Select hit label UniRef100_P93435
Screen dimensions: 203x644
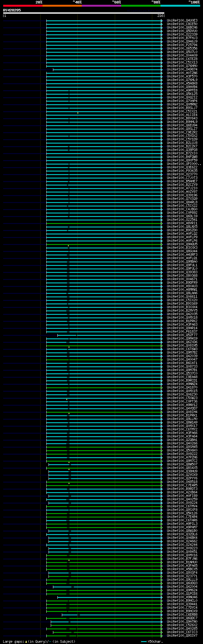point(182,171)
